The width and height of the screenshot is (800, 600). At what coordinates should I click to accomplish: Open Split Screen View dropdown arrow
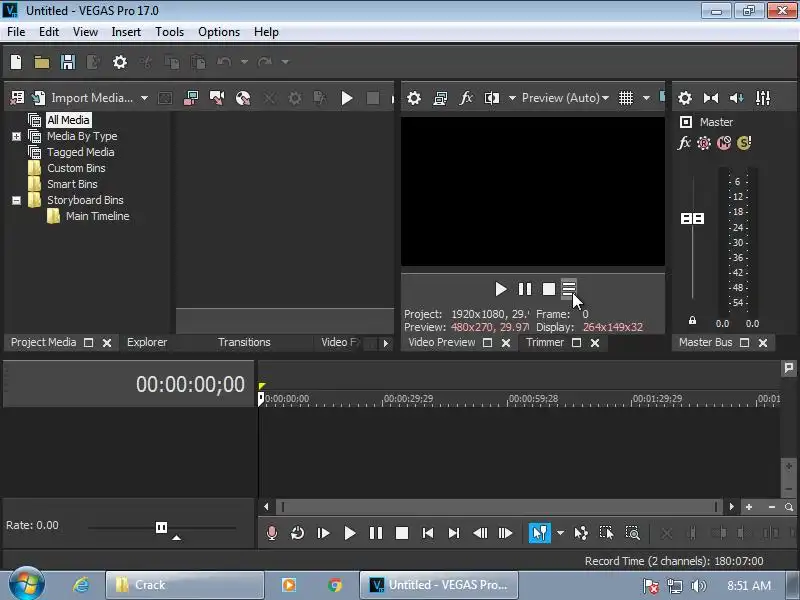pyautogui.click(x=512, y=97)
